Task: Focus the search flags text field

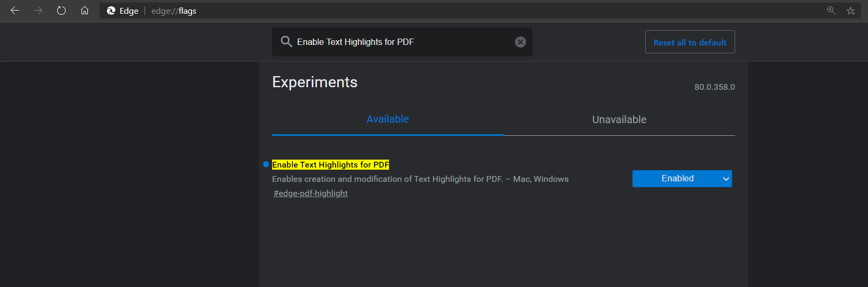Action: coord(402,42)
